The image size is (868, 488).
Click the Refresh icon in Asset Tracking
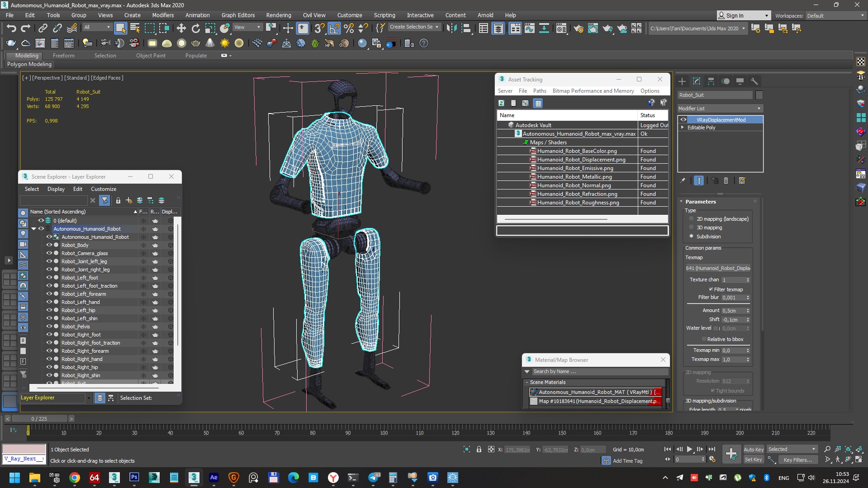(501, 103)
